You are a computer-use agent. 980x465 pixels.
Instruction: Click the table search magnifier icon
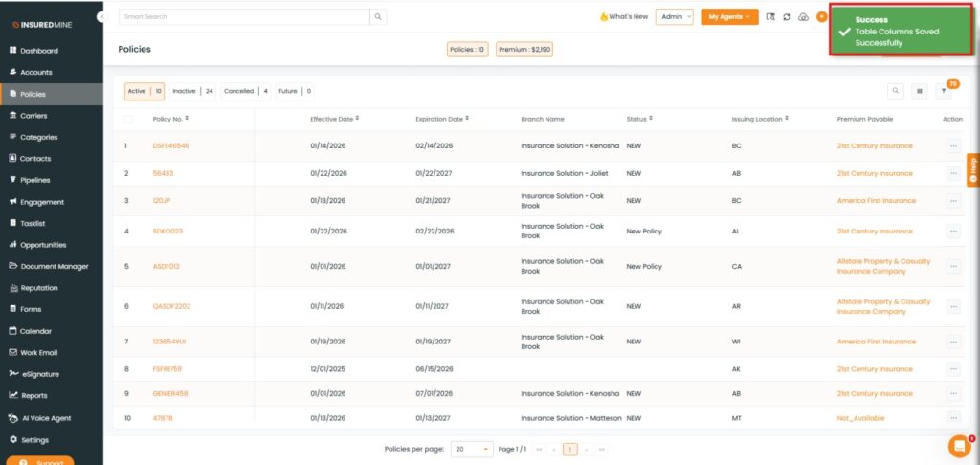[896, 91]
